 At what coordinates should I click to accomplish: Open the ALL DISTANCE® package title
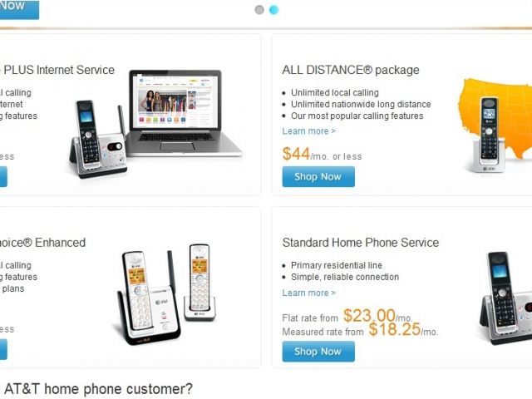click(351, 70)
